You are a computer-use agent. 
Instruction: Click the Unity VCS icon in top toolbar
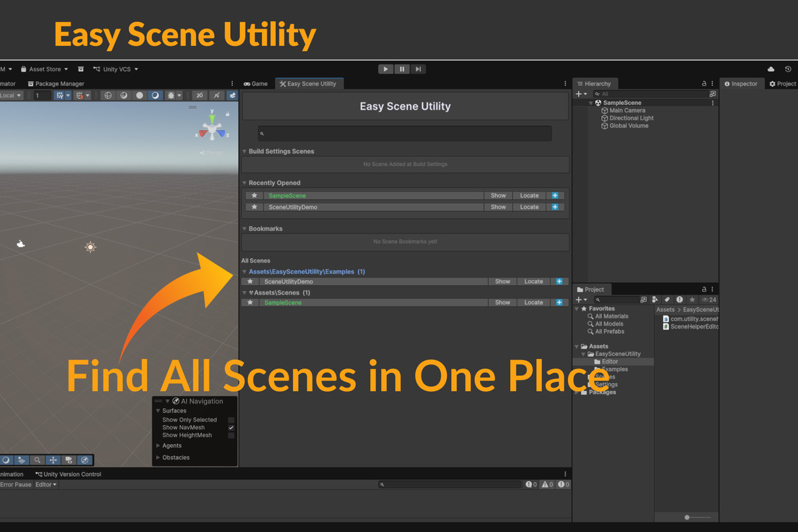pos(98,68)
